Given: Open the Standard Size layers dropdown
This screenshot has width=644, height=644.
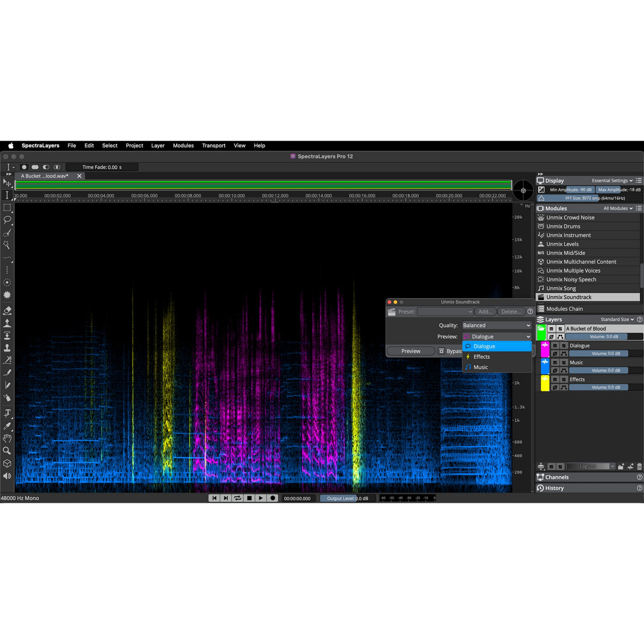Looking at the screenshot, I should tap(616, 319).
